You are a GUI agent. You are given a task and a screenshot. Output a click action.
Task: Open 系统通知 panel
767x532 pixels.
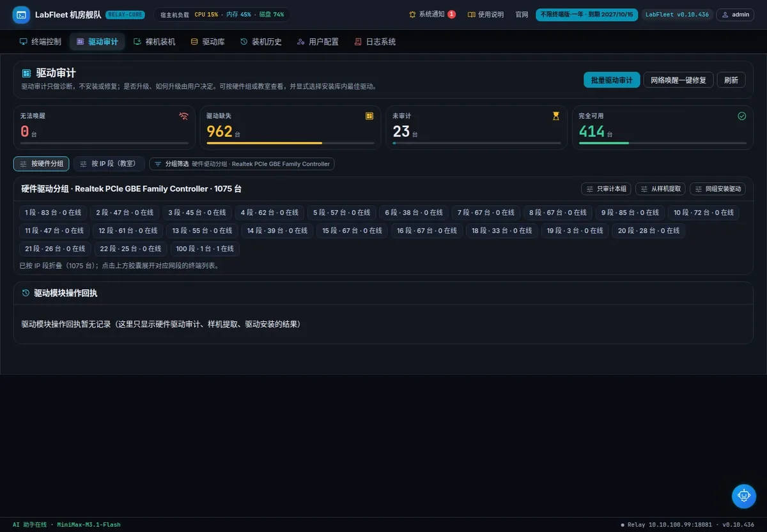click(x=432, y=15)
